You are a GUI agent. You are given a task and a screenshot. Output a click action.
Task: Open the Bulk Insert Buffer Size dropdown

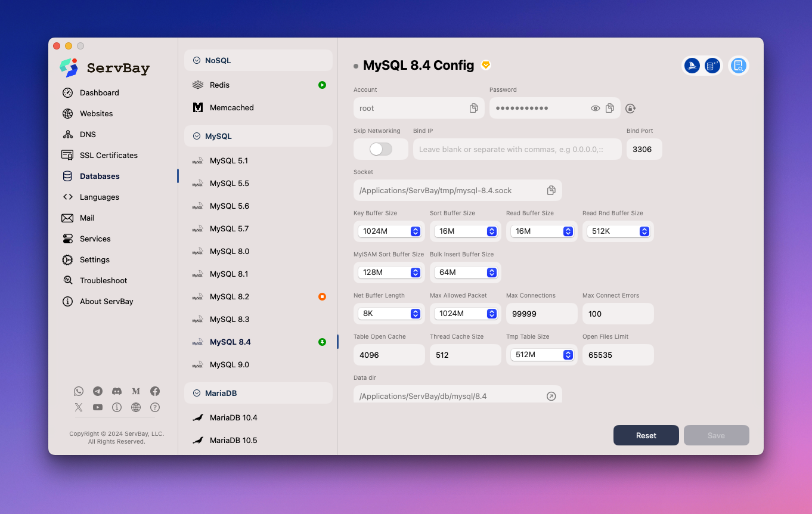click(466, 273)
